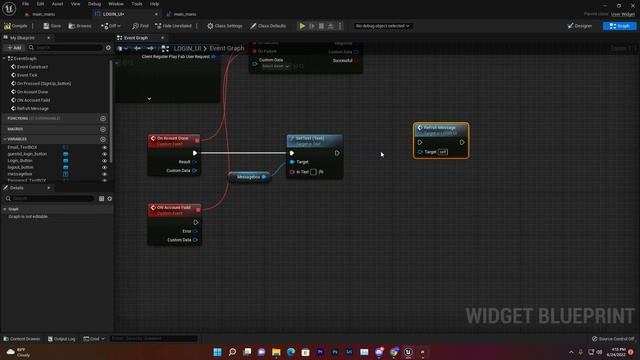Toggle visibility eye for logout_button variable

pyautogui.click(x=104, y=167)
